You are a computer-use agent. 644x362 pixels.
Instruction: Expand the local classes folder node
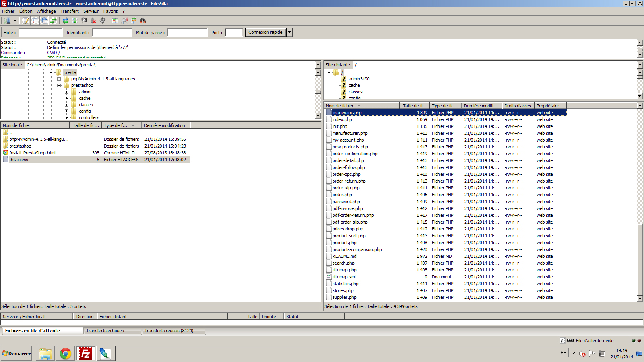pos(66,105)
